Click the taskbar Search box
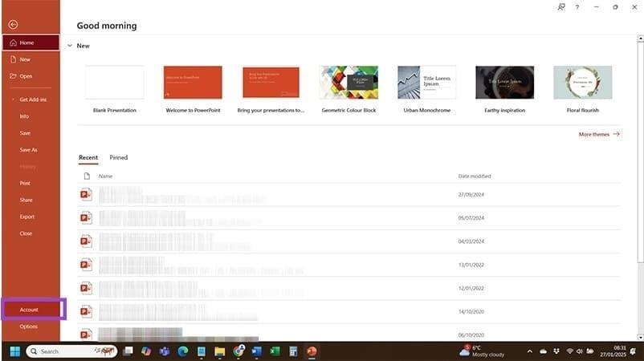 pos(72,351)
